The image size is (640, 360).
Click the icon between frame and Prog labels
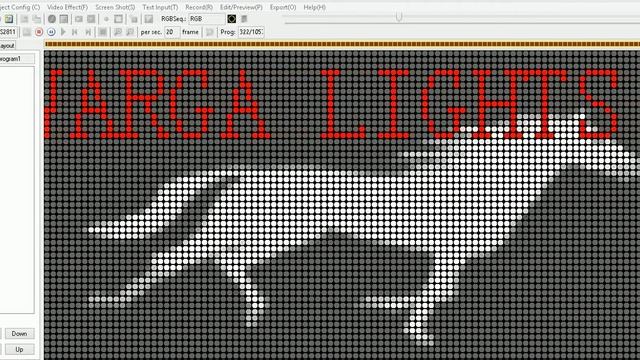click(x=210, y=32)
